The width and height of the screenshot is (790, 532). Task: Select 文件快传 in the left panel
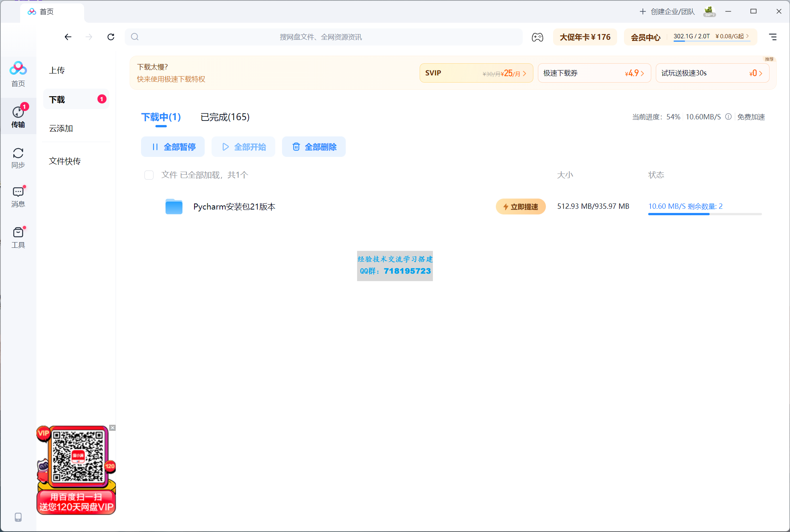pyautogui.click(x=65, y=161)
